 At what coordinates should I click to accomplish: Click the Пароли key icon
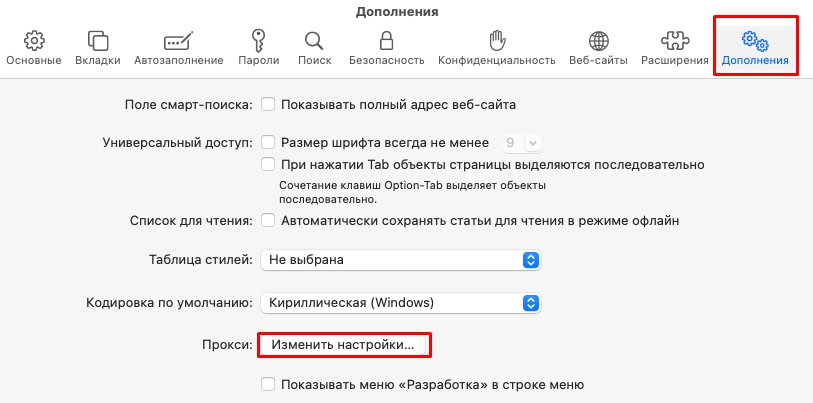point(258,41)
